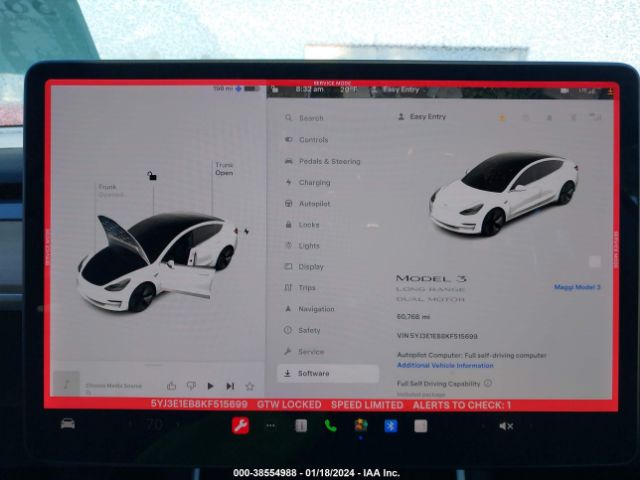Dislike the track with thumbs-down icon
Image resolution: width=640 pixels, height=480 pixels.
coord(191,385)
